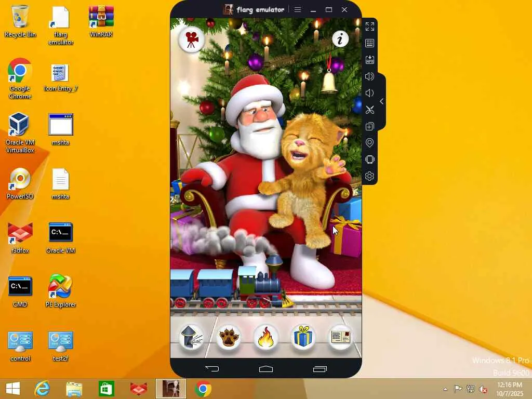Tap the paw print button
Viewport: 532px width, 399px height.
(x=229, y=337)
